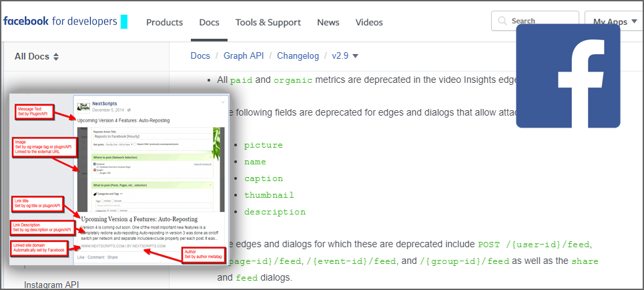Expand the My Apps dropdown
This screenshot has height=290, width=644.
pos(614,21)
